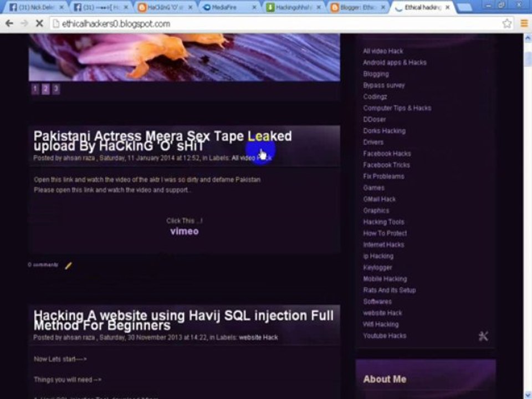Viewport: 532px width, 399px height.
Task: Click the website Hack label under Havij post
Action: pos(258,337)
